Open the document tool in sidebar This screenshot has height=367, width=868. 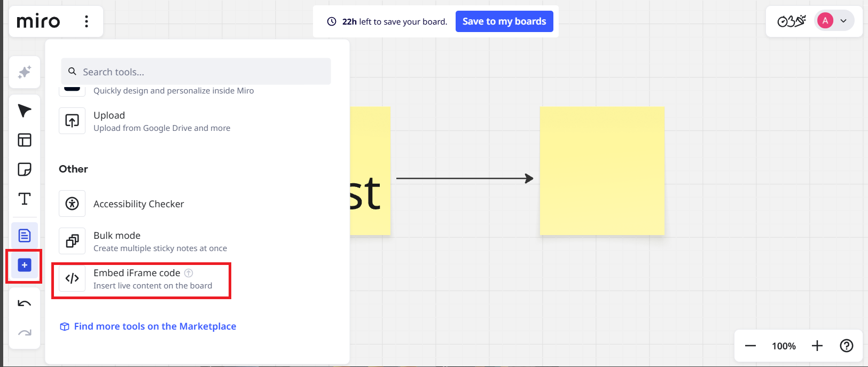click(25, 236)
